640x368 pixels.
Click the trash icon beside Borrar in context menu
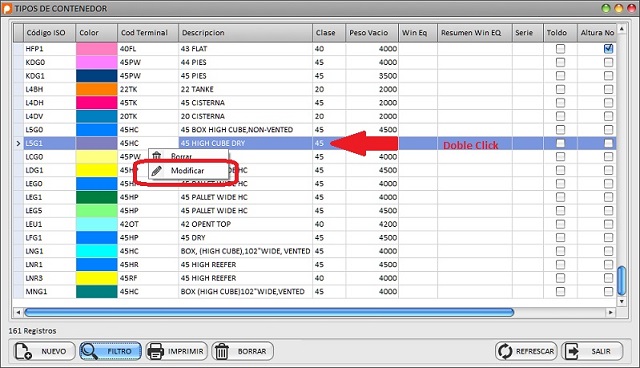(157, 155)
